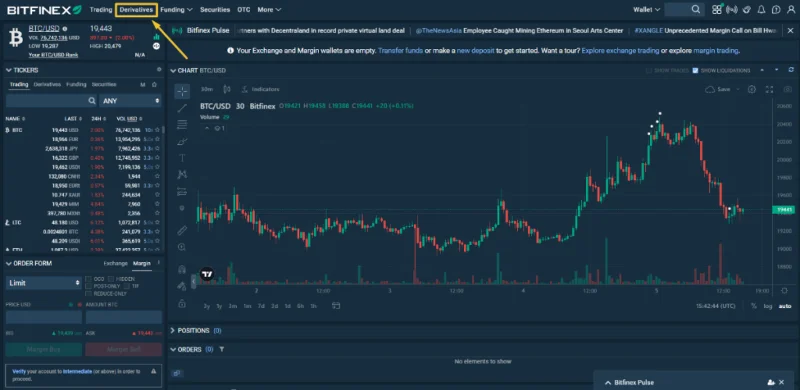Screen dimensions: 800x390
Task: Open the go-to-date calendar icon
Action: 336,306
